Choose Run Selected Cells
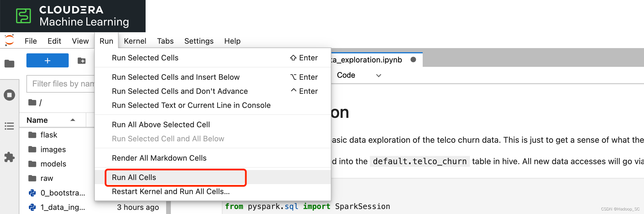This screenshot has height=214, width=644. 213,58
